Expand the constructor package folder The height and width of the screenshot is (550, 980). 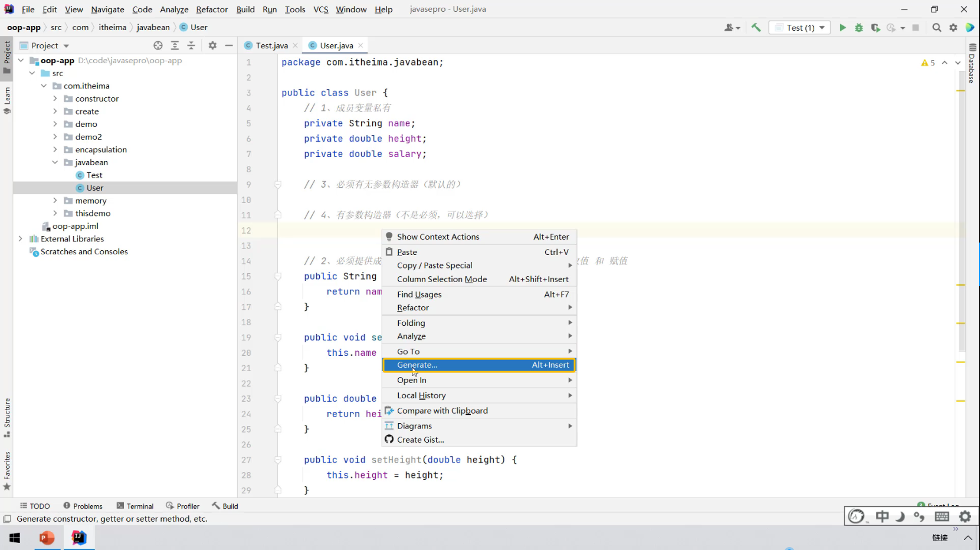(55, 99)
